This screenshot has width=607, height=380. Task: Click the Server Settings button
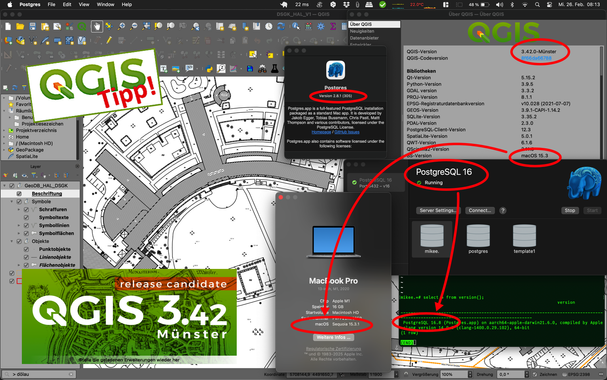[438, 211]
